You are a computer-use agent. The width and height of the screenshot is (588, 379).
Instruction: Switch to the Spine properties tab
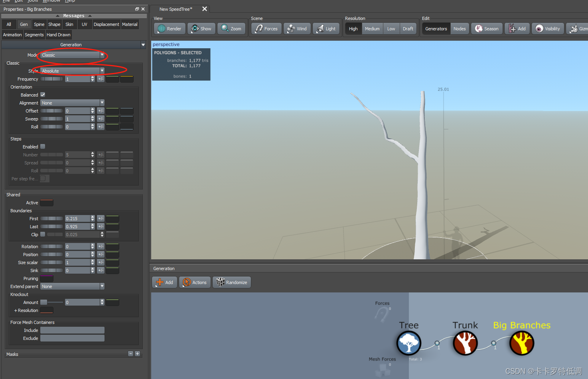tap(39, 24)
